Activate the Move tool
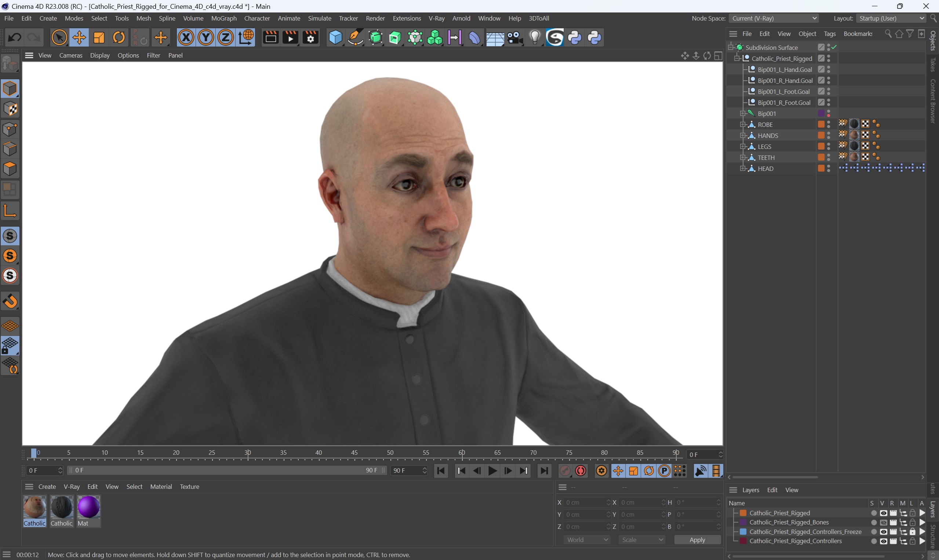This screenshot has height=560, width=939. coord(79,37)
